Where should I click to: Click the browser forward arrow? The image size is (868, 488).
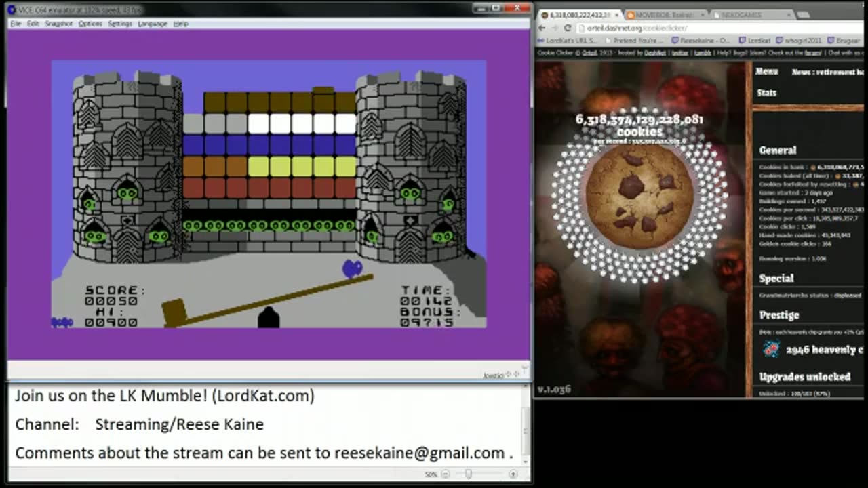[554, 28]
